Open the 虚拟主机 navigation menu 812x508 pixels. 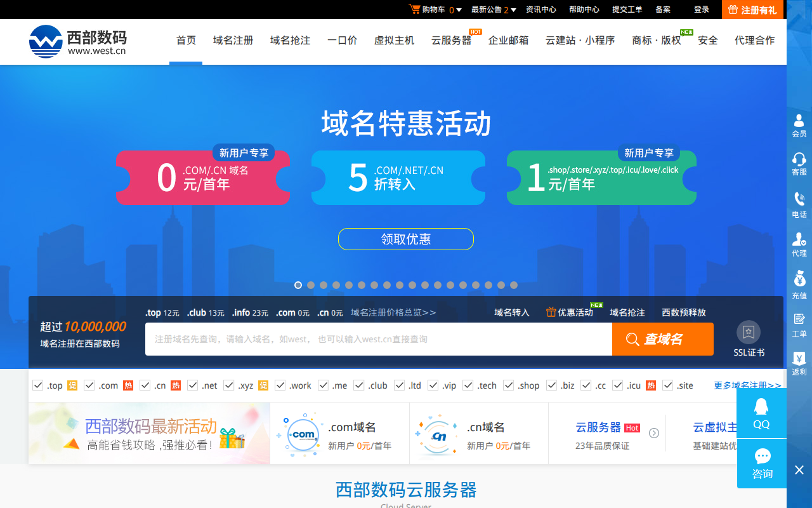click(x=394, y=40)
